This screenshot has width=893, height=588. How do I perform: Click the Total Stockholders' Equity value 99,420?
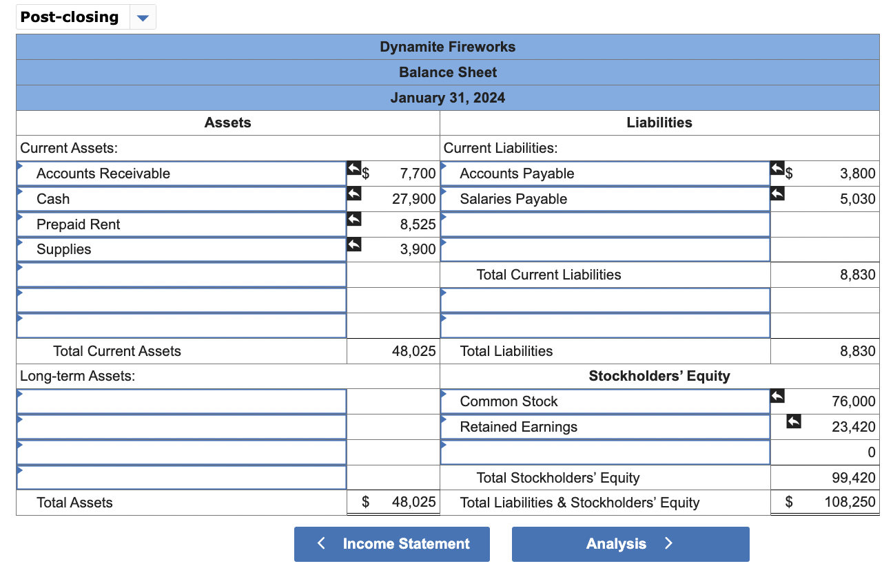(854, 478)
